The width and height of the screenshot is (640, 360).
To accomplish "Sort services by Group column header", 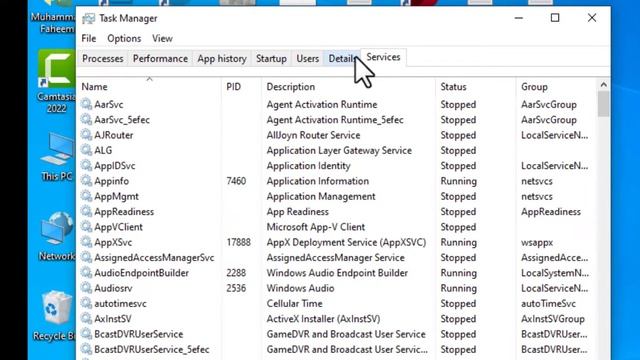I will click(x=556, y=87).
